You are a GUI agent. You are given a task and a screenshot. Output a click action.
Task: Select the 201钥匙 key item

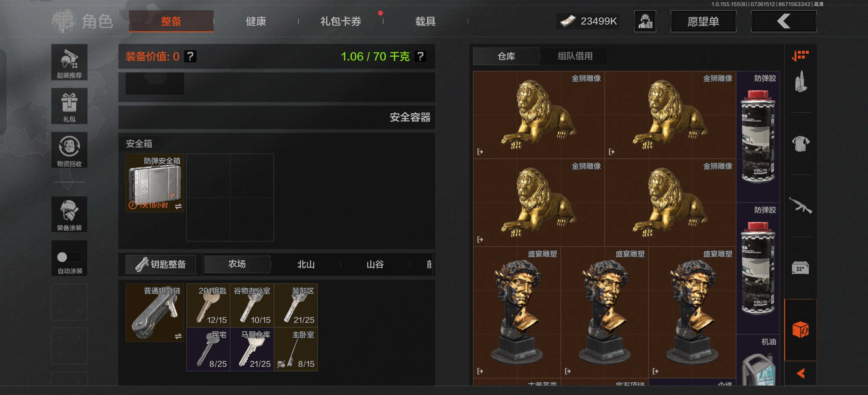(x=208, y=305)
